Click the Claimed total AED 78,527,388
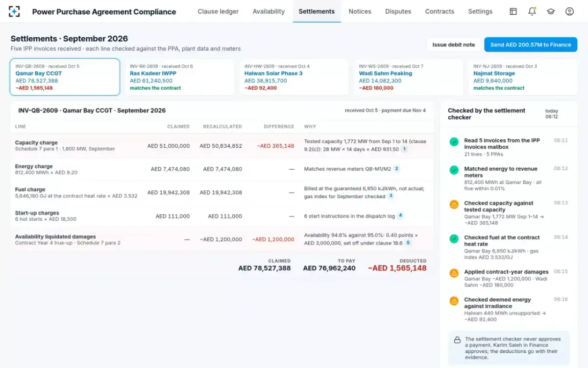The image size is (588, 368). point(265,268)
